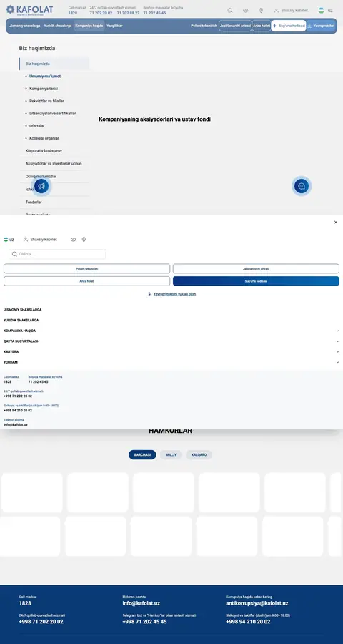Click the blue Sug'urta hodisasi panel button
The height and width of the screenshot is (644, 343).
256,281
